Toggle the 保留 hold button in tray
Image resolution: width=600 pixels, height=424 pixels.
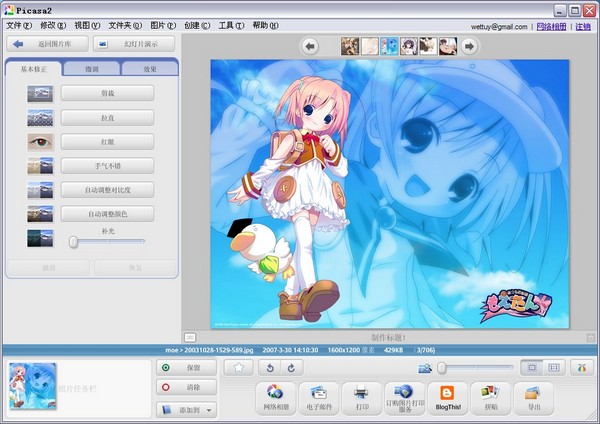pos(186,368)
